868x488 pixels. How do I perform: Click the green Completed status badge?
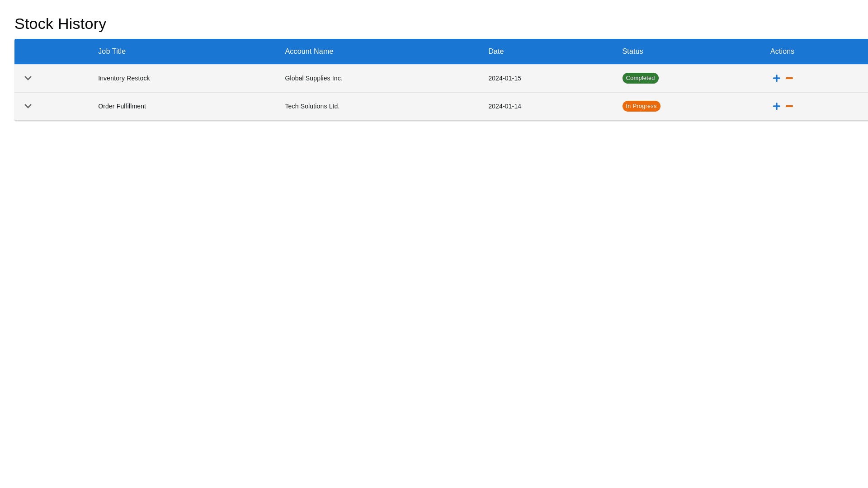coord(640,78)
